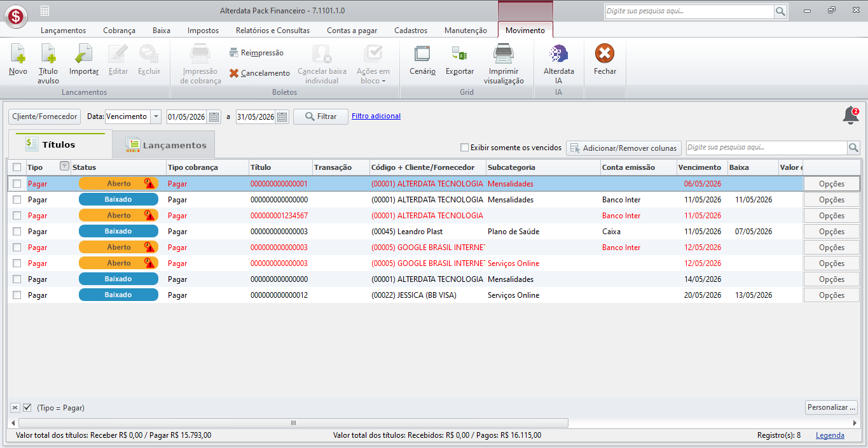
Task: Uncheck the Tipo = Pagar filter checkbox
Action: point(27,407)
